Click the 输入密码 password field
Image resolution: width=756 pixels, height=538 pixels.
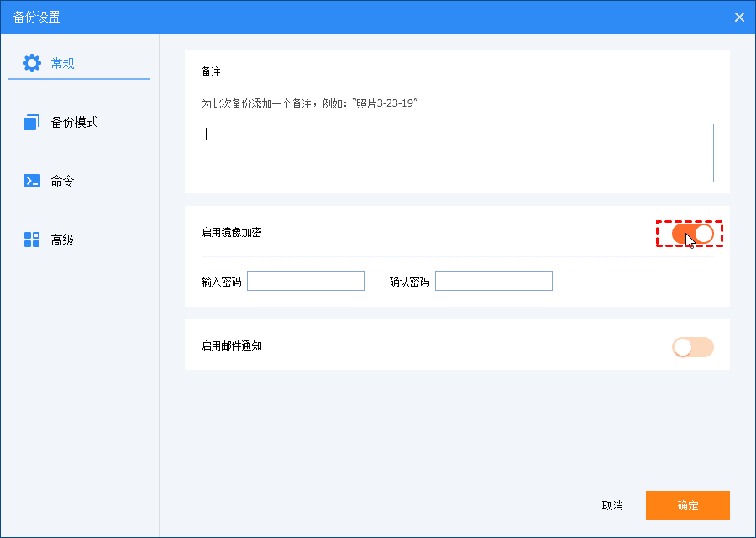pyautogui.click(x=306, y=281)
